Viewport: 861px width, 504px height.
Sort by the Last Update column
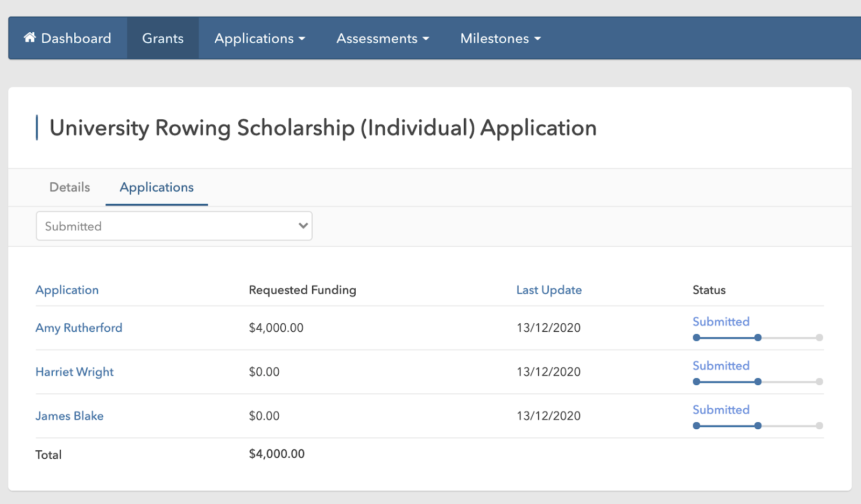click(x=549, y=290)
